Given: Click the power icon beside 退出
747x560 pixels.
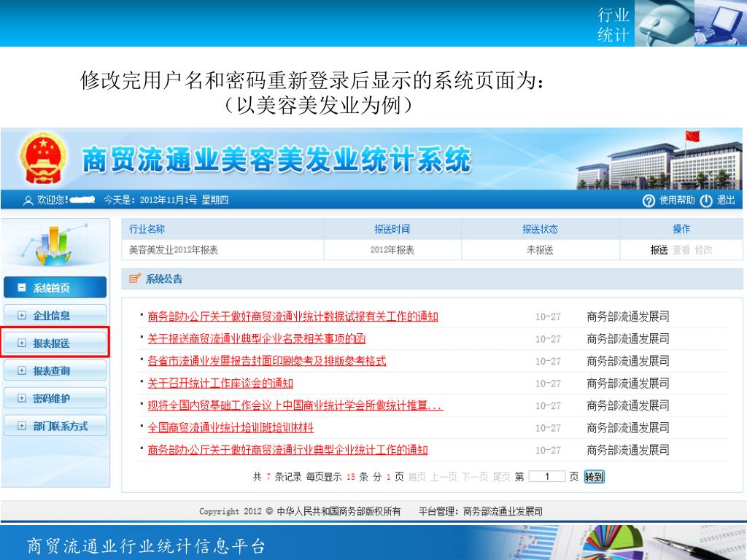Looking at the screenshot, I should click(x=706, y=201).
